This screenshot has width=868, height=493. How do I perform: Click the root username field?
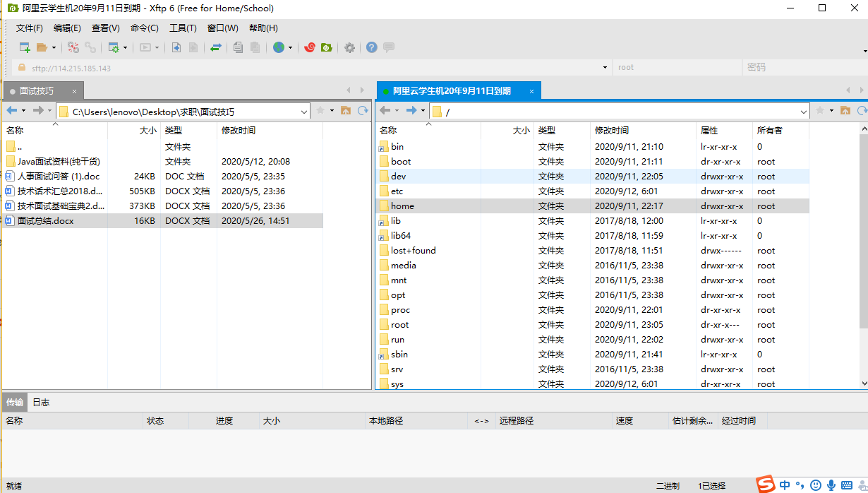pyautogui.click(x=677, y=68)
